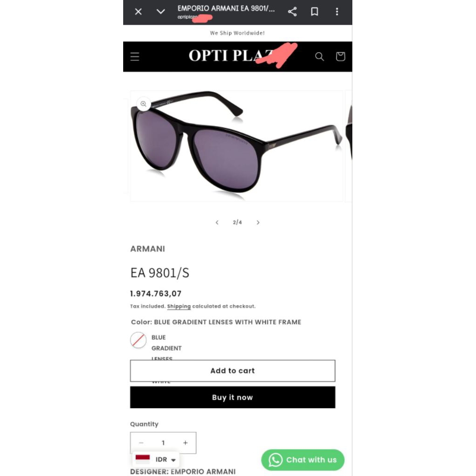Decrease quantity with minus button
Viewport: 476px width, 476px height.
(x=141, y=443)
